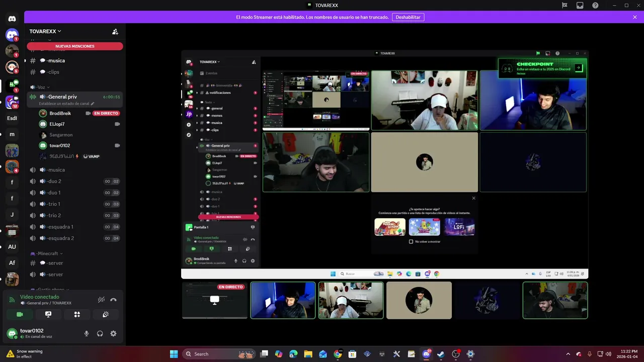Open the -clips text channel
The height and width of the screenshot is (362, 644).
point(75,72)
